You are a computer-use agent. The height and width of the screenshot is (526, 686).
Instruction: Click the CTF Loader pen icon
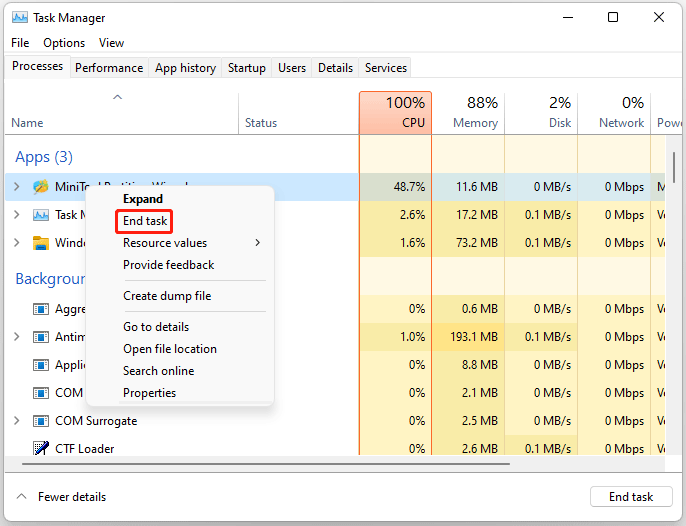tap(41, 448)
